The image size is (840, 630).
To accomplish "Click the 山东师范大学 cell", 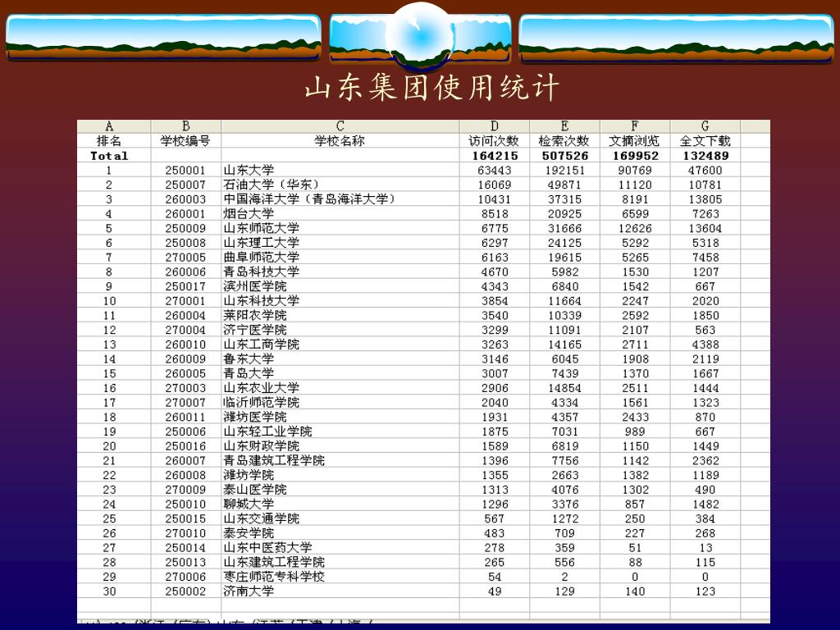I will pyautogui.click(x=340, y=228).
